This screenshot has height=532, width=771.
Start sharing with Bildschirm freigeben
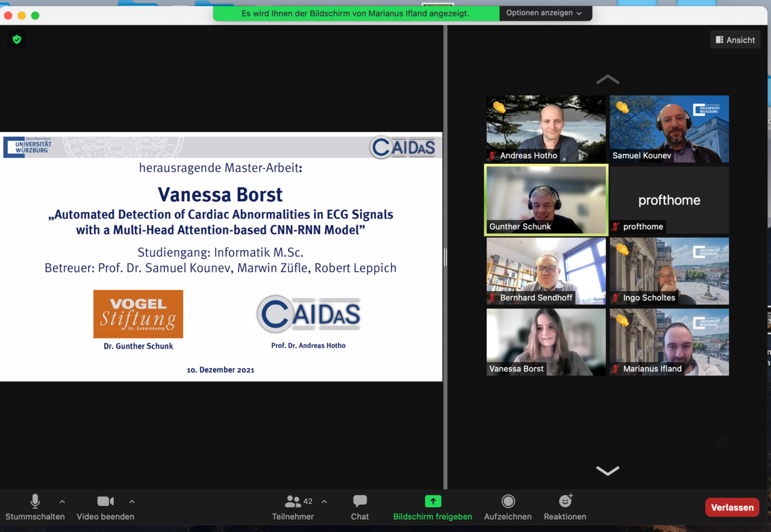(432, 507)
